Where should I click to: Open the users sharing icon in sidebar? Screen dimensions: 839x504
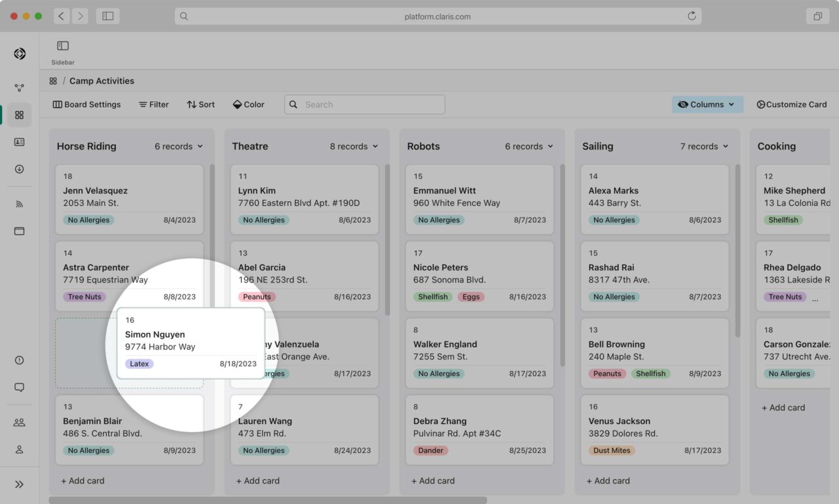(x=19, y=422)
